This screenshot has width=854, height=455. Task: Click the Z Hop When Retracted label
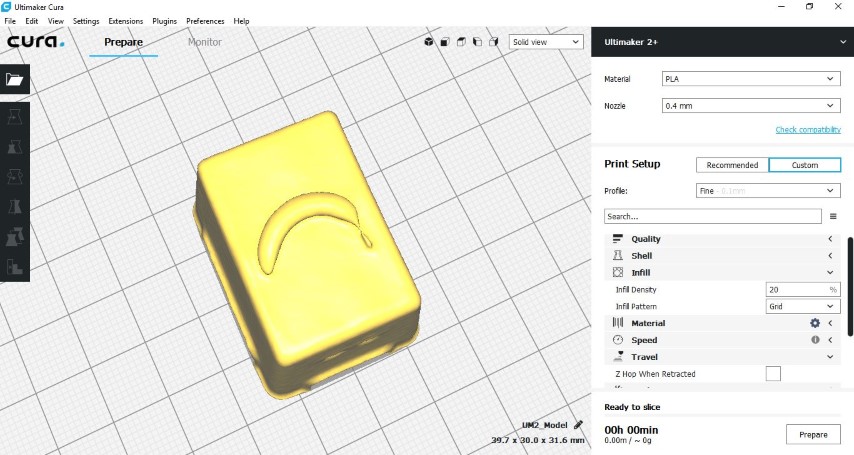click(x=655, y=374)
